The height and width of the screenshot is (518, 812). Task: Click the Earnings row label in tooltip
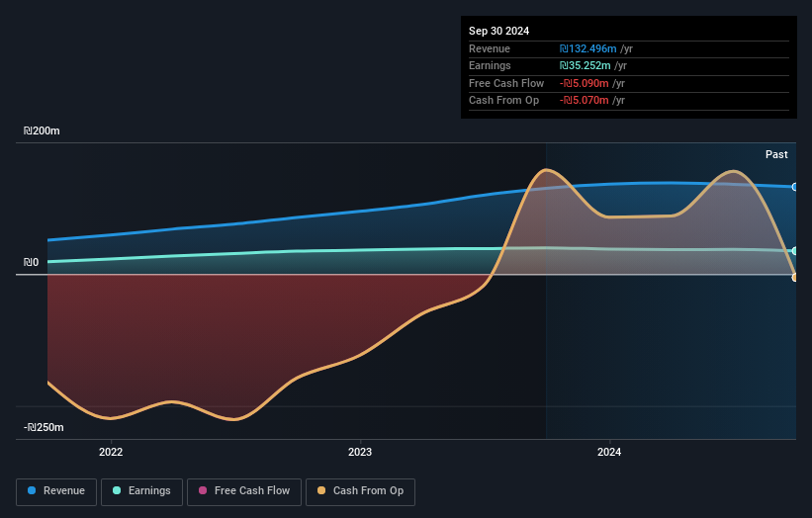(490, 65)
